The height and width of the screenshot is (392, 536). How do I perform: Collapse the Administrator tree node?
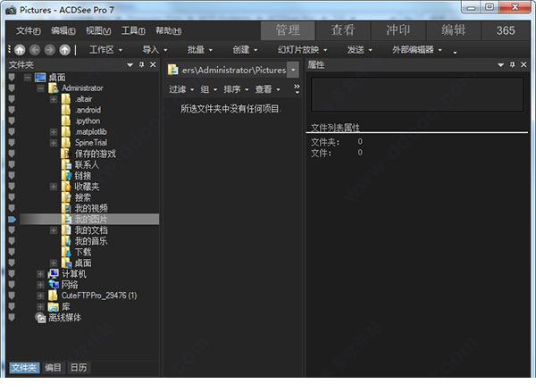point(40,88)
